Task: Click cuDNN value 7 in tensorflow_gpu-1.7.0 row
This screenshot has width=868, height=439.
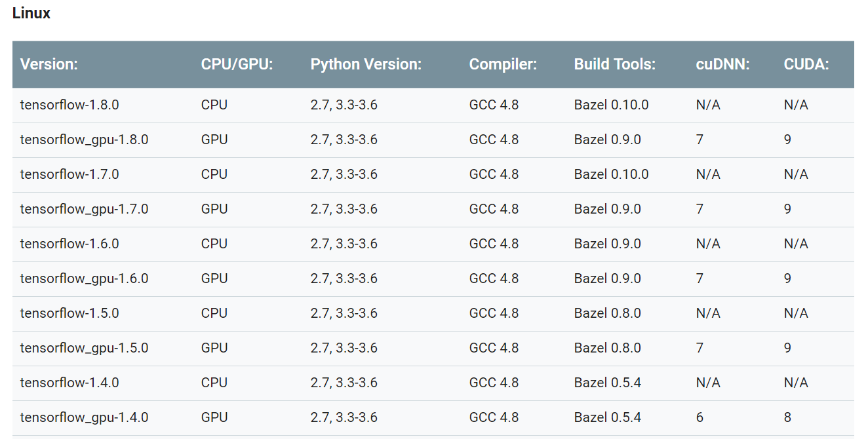Action: pyautogui.click(x=700, y=209)
